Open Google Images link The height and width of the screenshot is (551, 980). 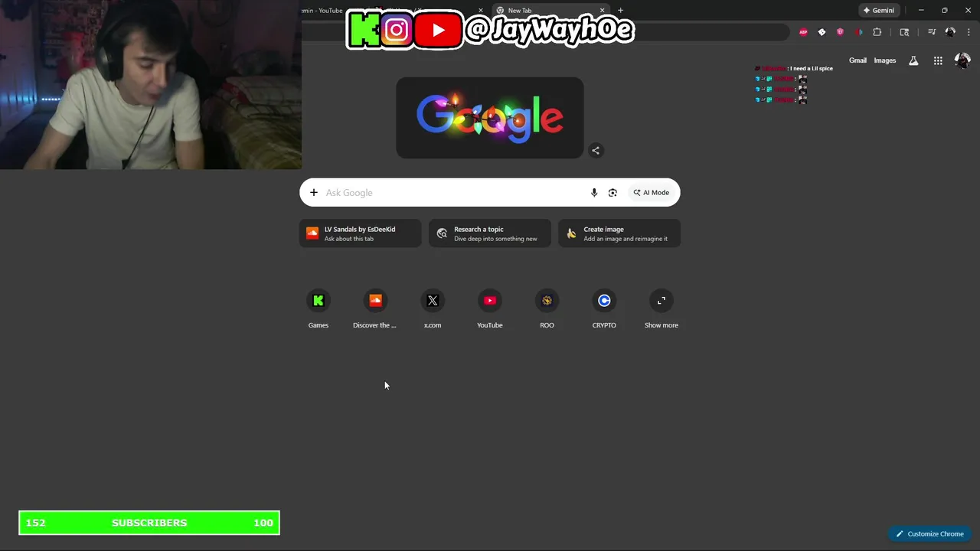885,60
